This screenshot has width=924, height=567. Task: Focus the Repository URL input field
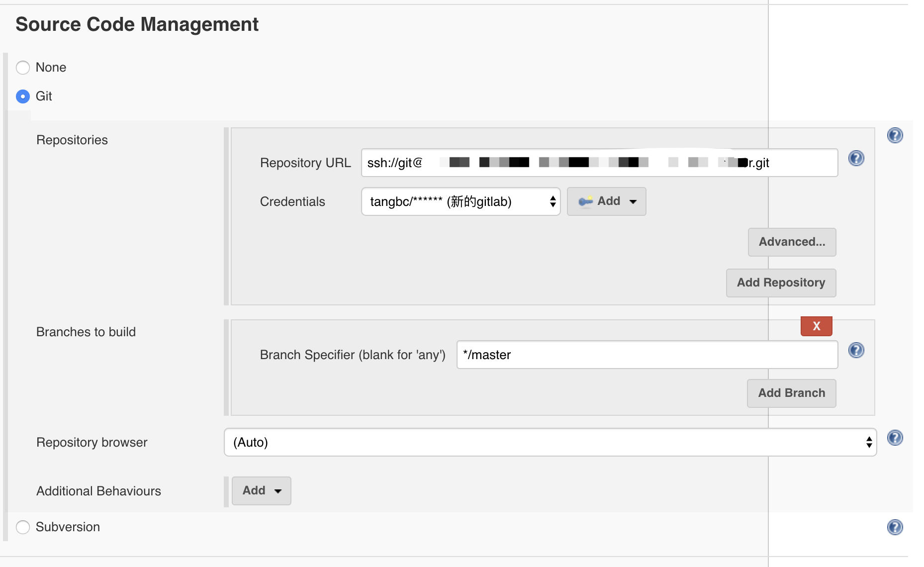pos(599,163)
